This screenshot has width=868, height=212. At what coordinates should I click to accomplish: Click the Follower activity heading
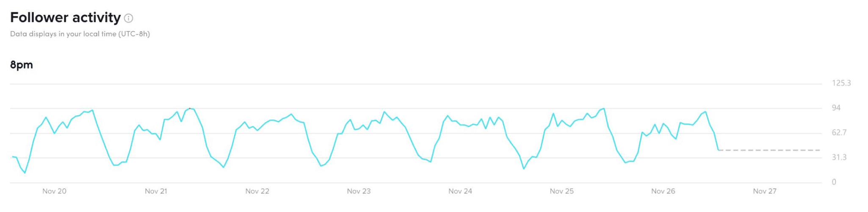click(66, 17)
